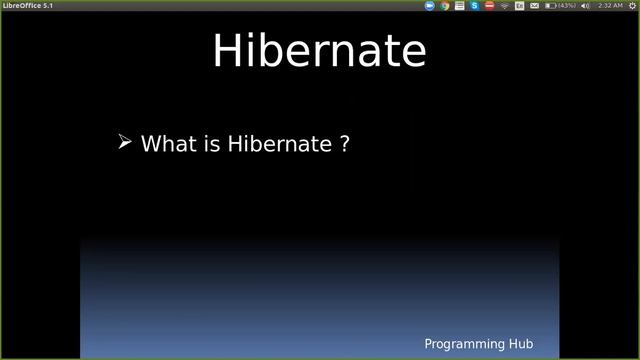Click the Zoom camera tray icon
The width and height of the screenshot is (640, 360).
coord(429,6)
